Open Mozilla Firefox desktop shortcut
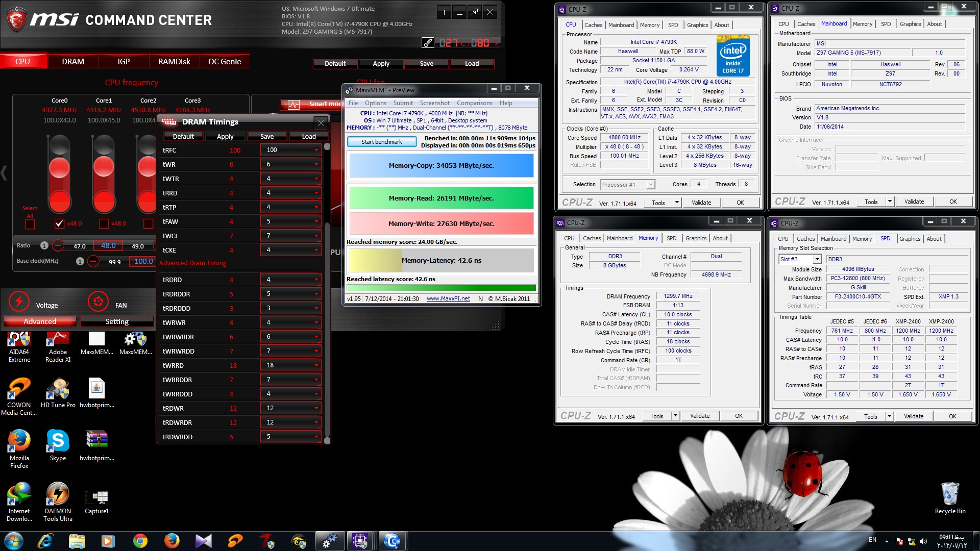The height and width of the screenshot is (551, 980). click(19, 449)
